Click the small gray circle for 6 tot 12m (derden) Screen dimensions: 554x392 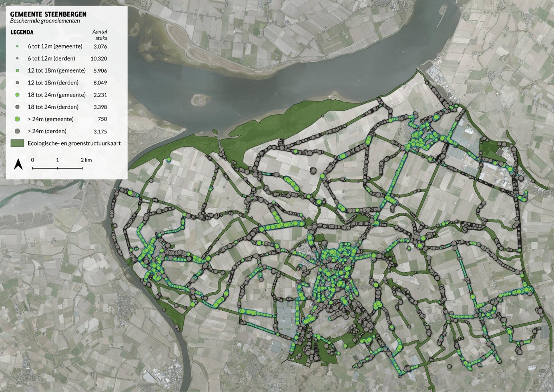tap(17, 58)
